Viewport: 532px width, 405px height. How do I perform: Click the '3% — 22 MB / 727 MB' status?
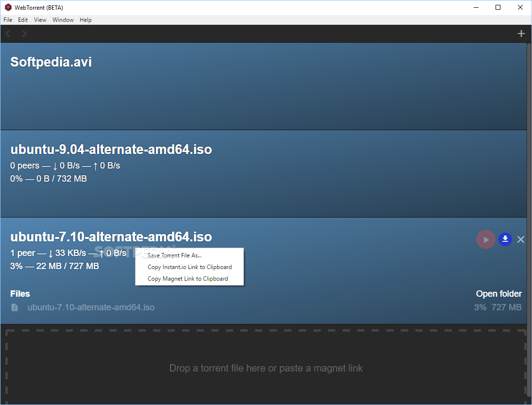54,266
